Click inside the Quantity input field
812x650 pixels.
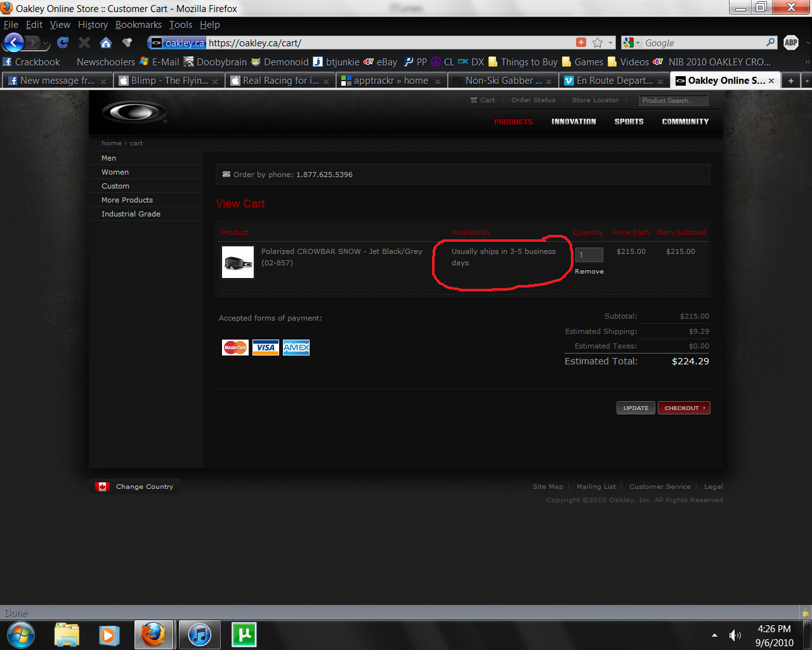point(589,255)
